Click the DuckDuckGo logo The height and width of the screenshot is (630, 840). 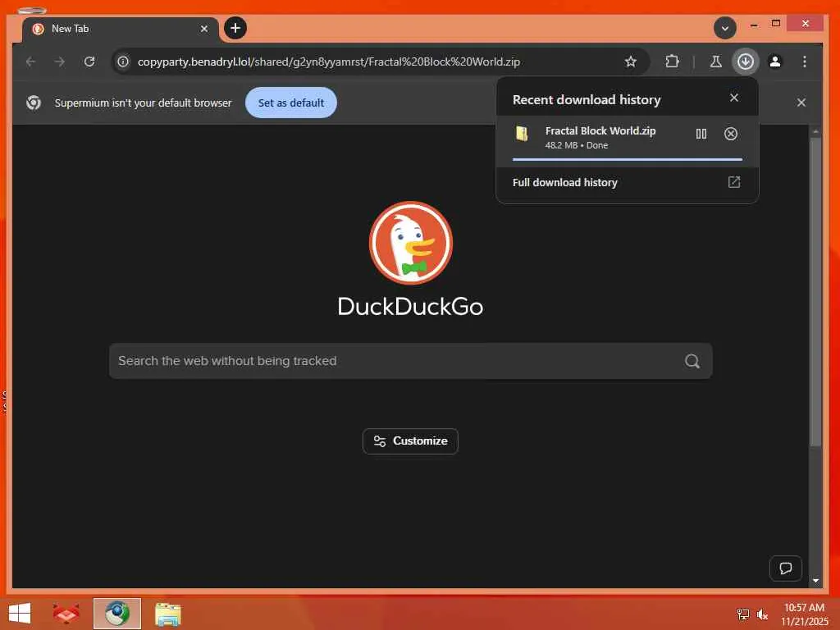point(411,243)
